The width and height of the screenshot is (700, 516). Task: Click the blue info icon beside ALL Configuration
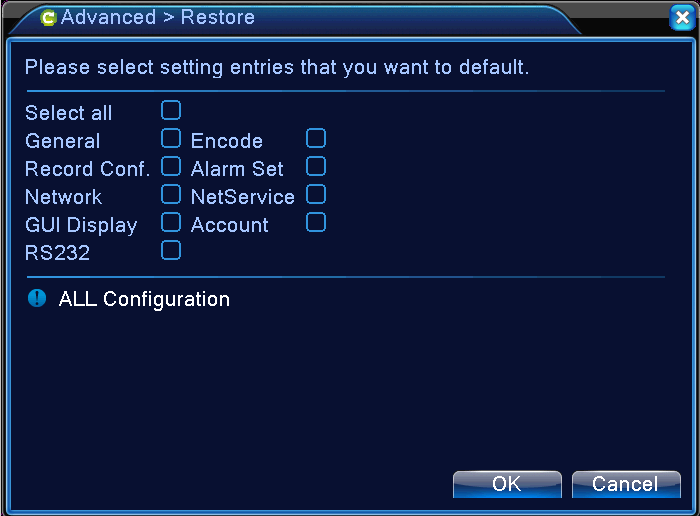[37, 298]
